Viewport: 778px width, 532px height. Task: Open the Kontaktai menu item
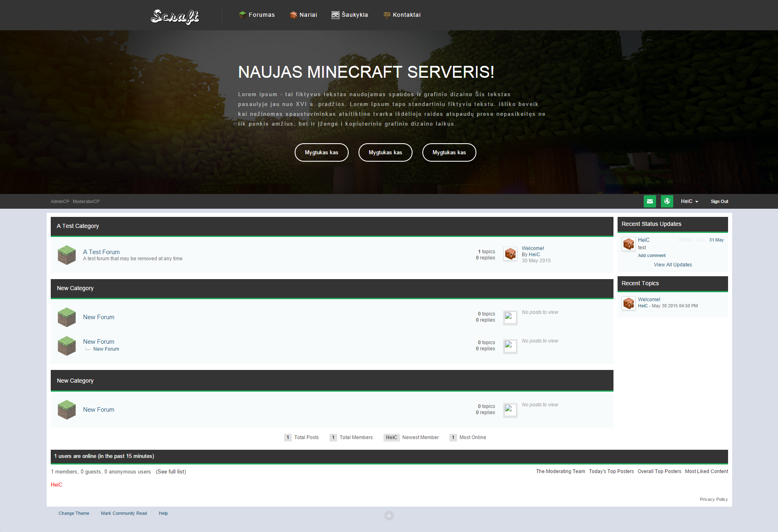pos(402,15)
